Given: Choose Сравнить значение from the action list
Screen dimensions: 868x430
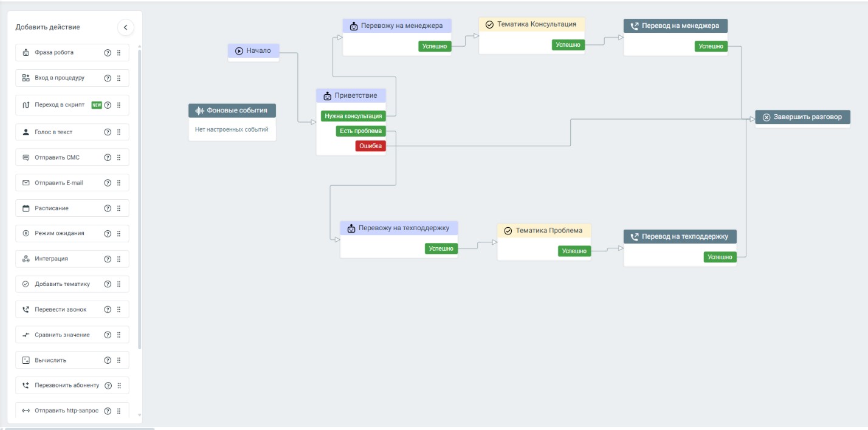Looking at the screenshot, I should [x=62, y=335].
